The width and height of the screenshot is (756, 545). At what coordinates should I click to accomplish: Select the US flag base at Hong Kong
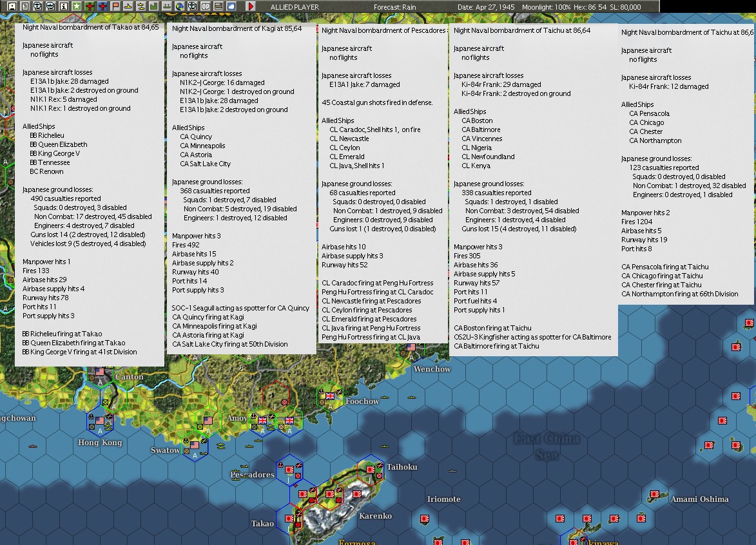[x=100, y=421]
